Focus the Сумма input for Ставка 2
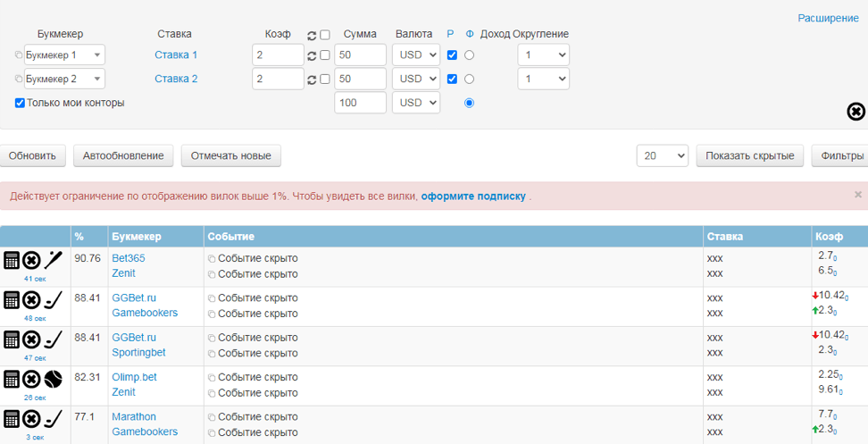 [361, 79]
